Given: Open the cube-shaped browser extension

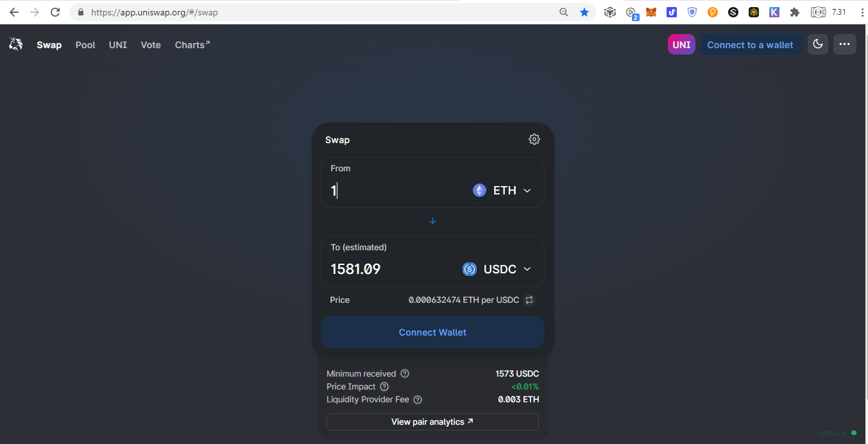Looking at the screenshot, I should pyautogui.click(x=610, y=12).
